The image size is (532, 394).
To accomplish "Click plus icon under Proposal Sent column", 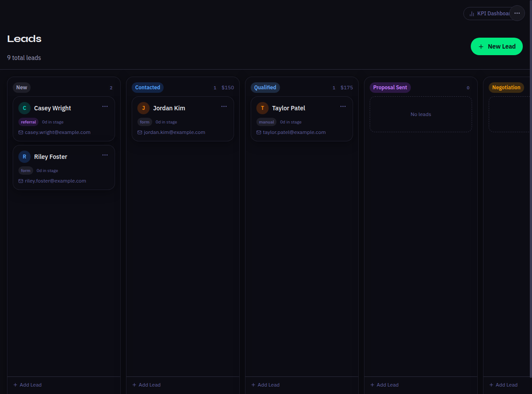I will point(372,385).
